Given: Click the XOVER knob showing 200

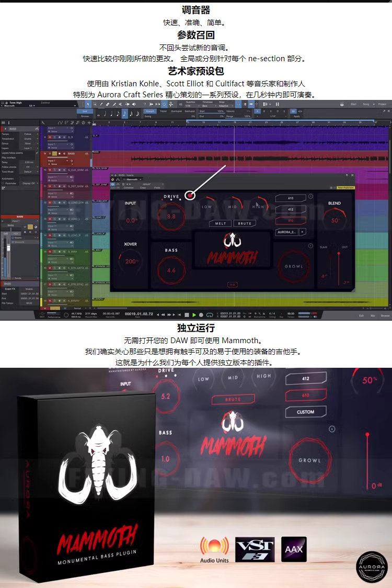Looking at the screenshot, I should pos(130,261).
